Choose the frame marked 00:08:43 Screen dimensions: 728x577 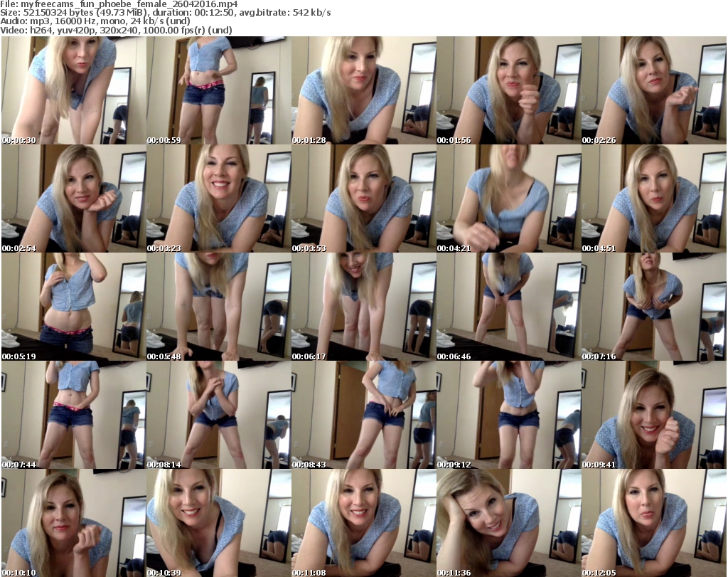click(x=363, y=415)
